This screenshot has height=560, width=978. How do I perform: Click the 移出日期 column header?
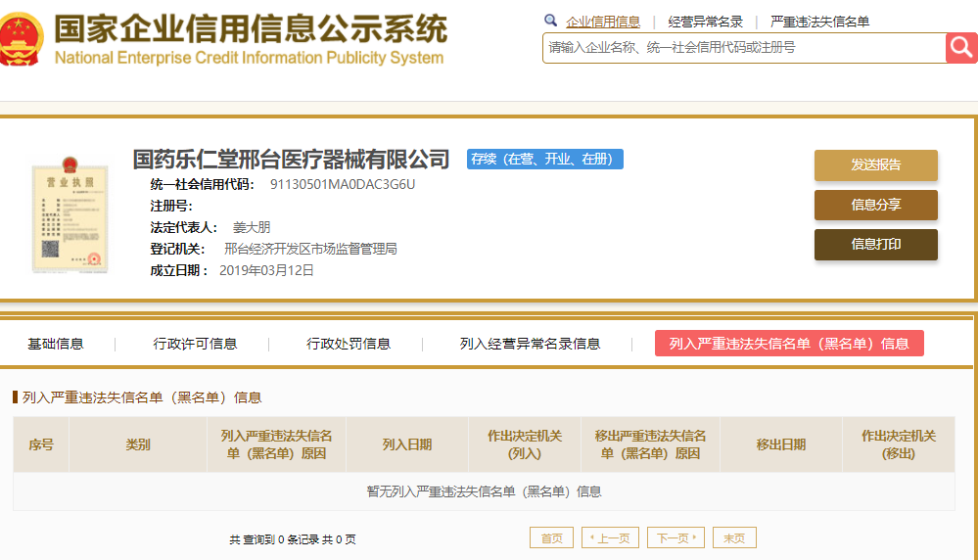click(781, 444)
